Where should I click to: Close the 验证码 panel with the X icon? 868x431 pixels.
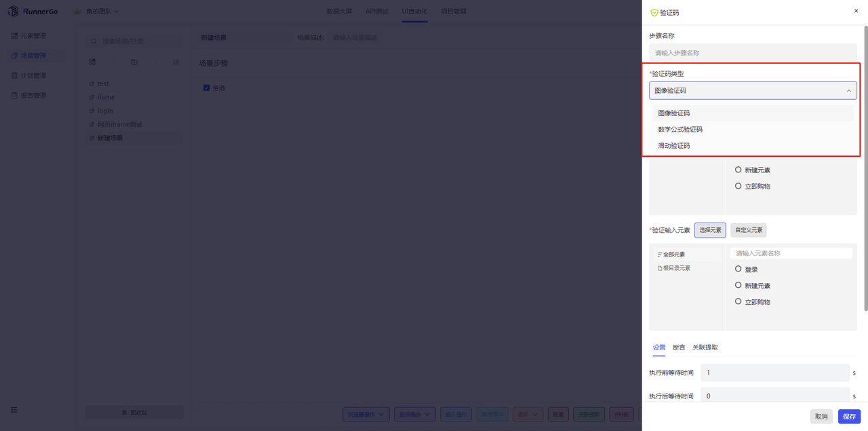(x=855, y=11)
